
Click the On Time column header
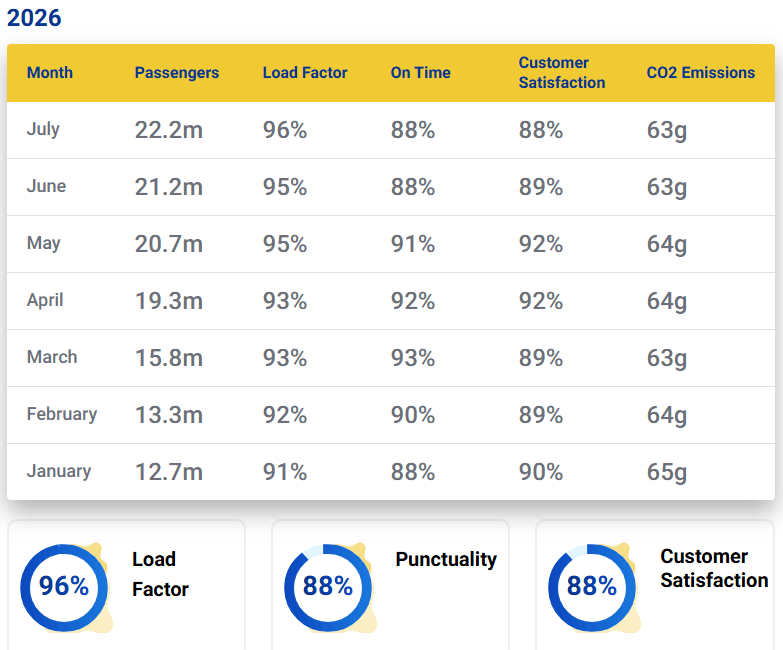pos(420,73)
